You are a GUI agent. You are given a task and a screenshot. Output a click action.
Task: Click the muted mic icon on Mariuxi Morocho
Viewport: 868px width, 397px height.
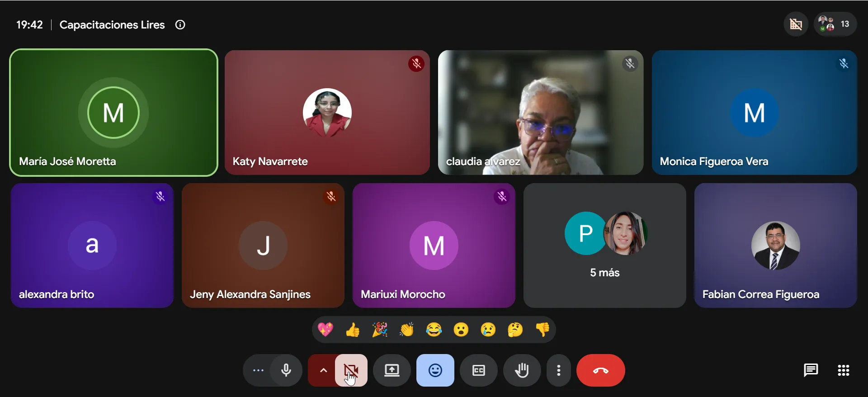(502, 197)
